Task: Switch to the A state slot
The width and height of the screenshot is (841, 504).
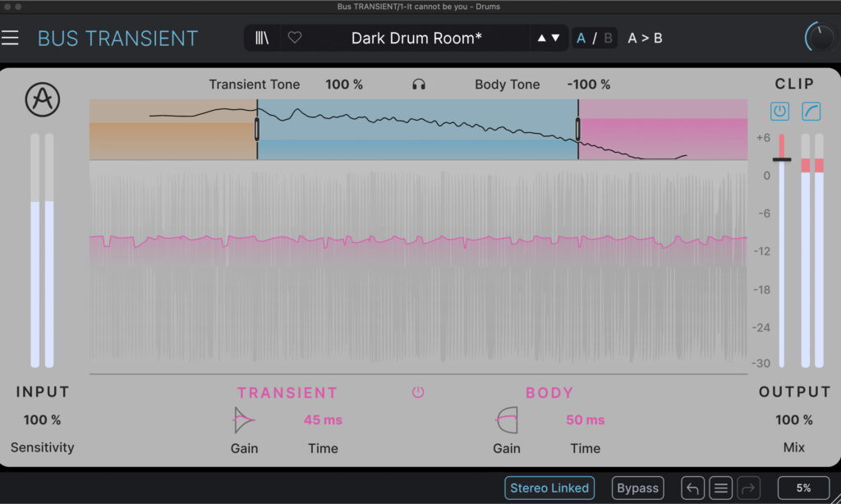Action: coord(581,38)
